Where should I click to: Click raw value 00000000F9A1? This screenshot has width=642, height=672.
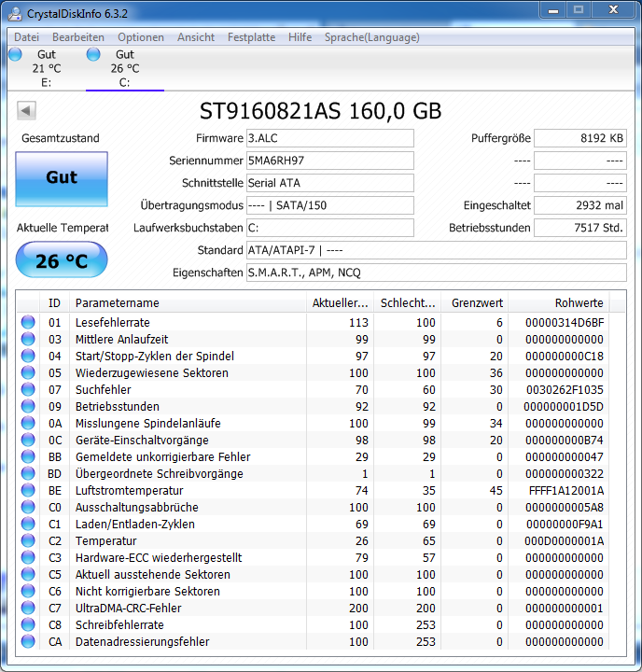[x=565, y=525]
